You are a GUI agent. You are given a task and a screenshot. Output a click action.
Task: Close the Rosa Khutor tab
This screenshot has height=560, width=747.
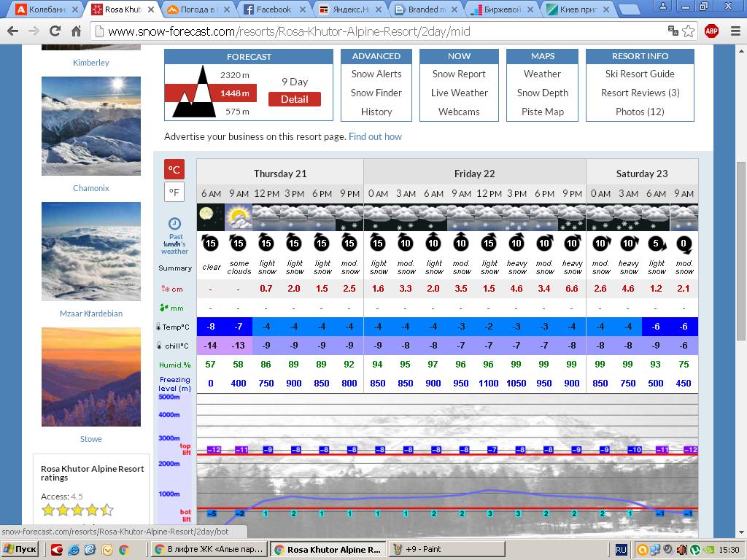tap(151, 9)
